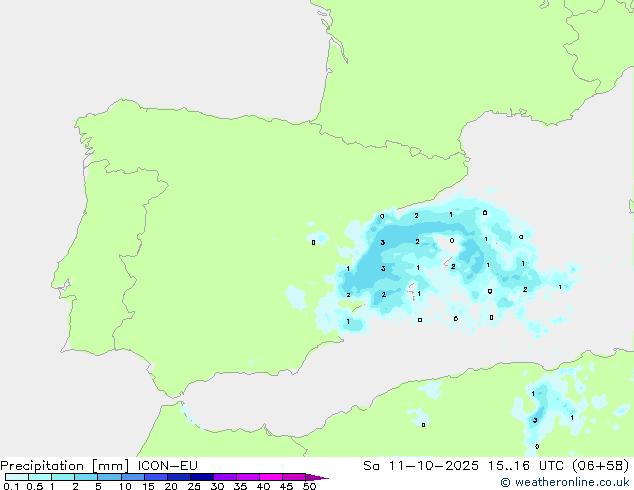Click the legend value '30'
This screenshot has height=490, width=634.
(x=217, y=486)
